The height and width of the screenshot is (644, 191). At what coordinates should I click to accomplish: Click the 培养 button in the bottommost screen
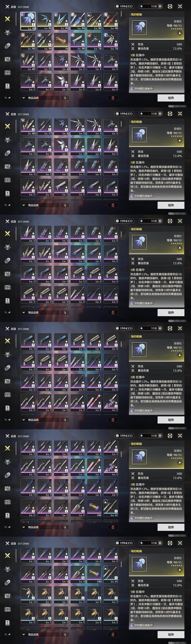pos(171,634)
